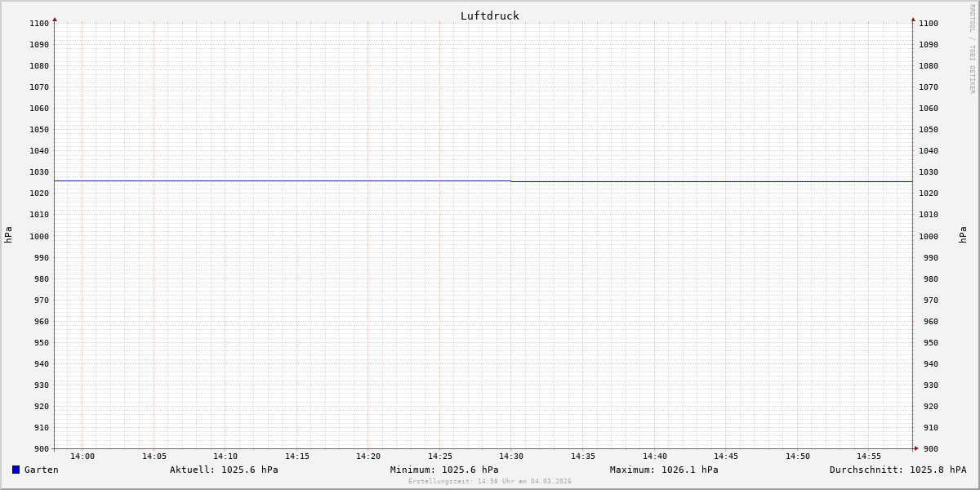Click the Erstellungszeit timestamp footer text
980x490 pixels.
click(x=490, y=481)
